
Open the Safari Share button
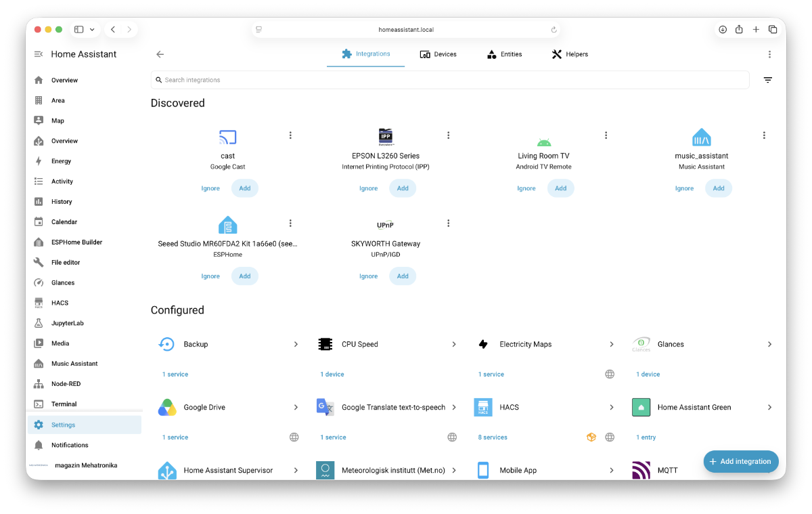point(739,29)
